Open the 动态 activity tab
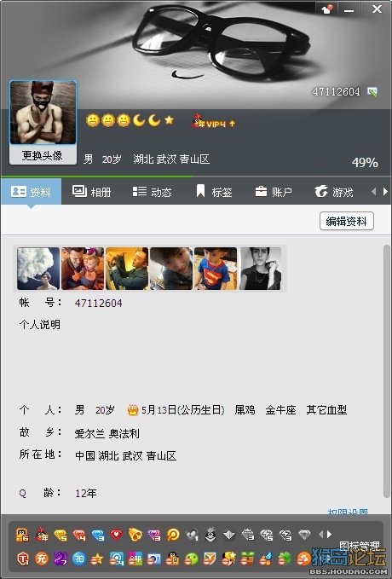Image resolution: width=392 pixels, height=579 pixels. [x=153, y=192]
